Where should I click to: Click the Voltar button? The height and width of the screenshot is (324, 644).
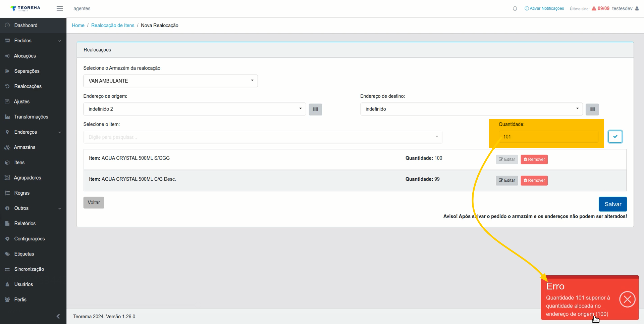click(x=94, y=202)
